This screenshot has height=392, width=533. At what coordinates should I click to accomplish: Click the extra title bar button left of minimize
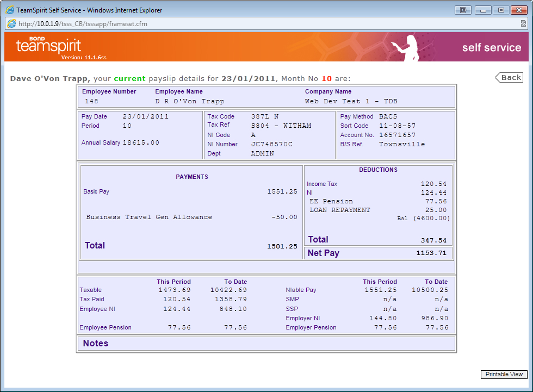coord(464,10)
